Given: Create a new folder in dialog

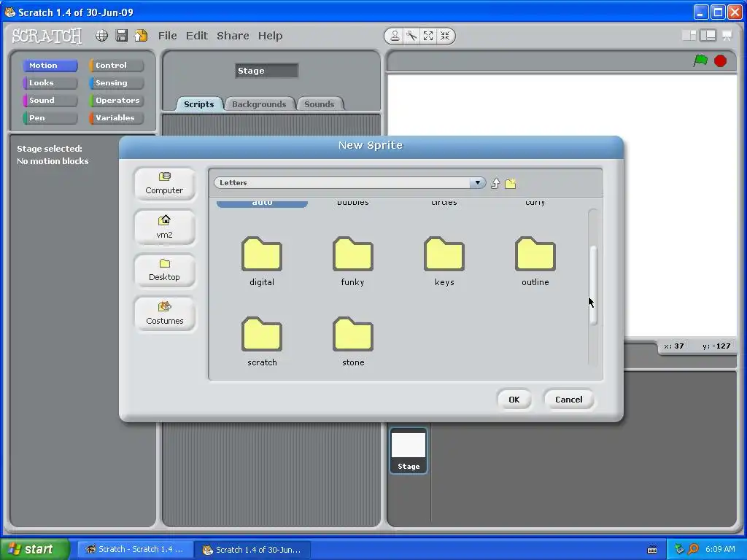Looking at the screenshot, I should 510,183.
